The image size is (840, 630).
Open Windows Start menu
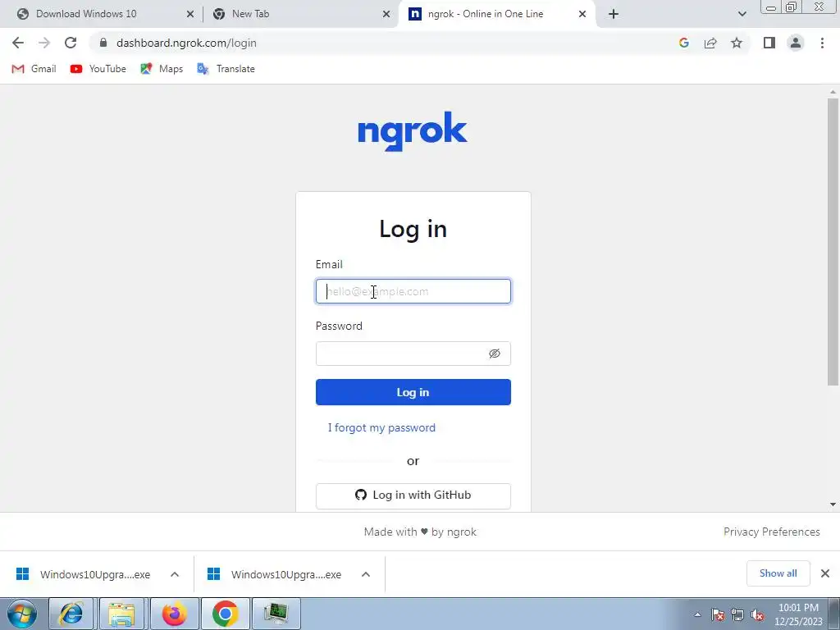tap(22, 614)
